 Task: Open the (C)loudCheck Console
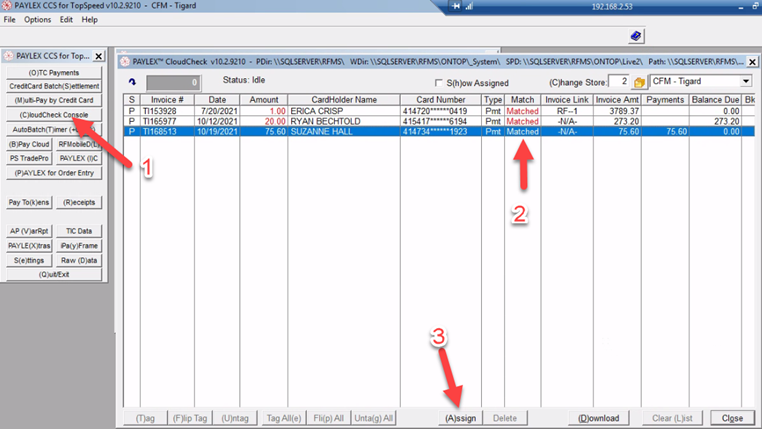coord(55,115)
